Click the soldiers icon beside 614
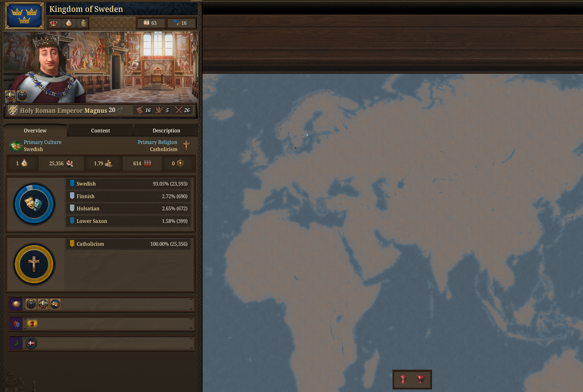Viewport: 583px width, 392px height. (148, 163)
